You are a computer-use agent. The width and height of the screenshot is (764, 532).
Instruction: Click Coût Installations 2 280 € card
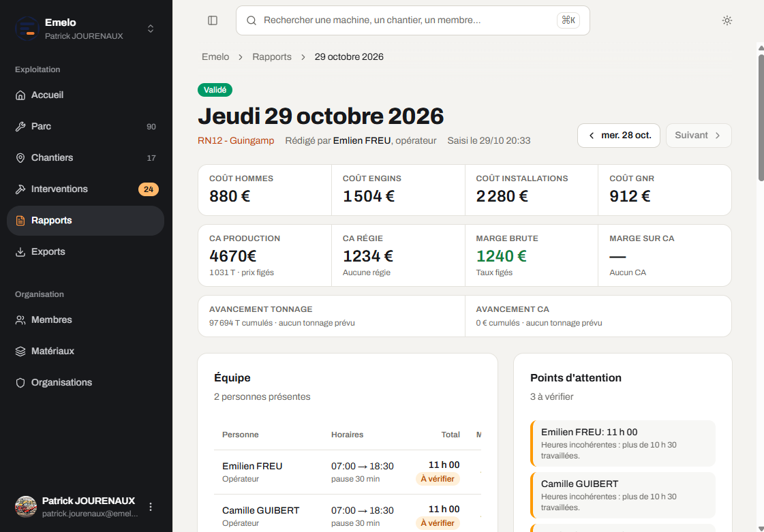click(532, 190)
